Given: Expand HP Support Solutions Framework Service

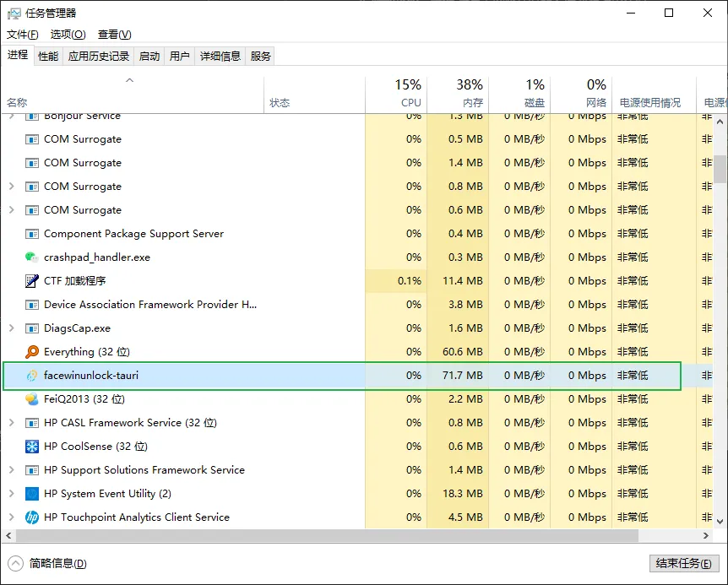Looking at the screenshot, I should click(x=12, y=470).
